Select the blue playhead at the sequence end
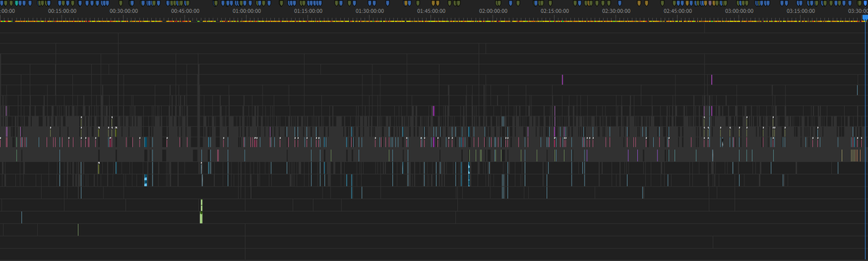This screenshot has height=261, width=868. pos(866,18)
